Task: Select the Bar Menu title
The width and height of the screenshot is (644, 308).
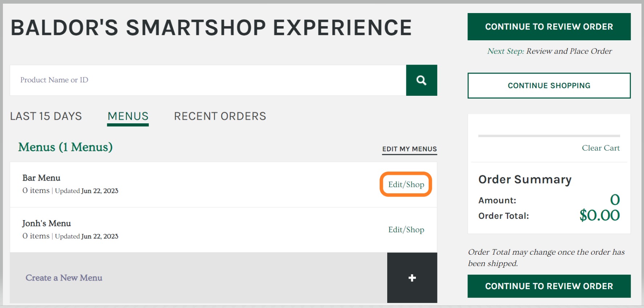Action: 41,178
